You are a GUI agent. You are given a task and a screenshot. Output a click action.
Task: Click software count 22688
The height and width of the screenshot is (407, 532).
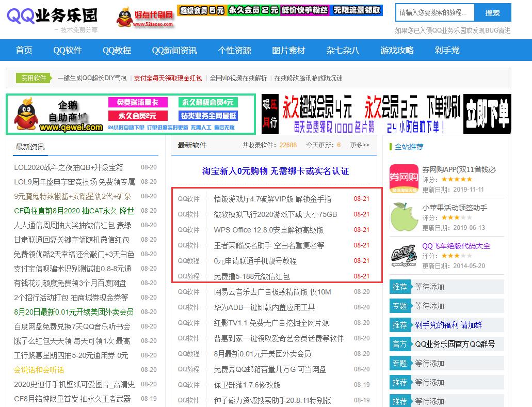[288, 145]
